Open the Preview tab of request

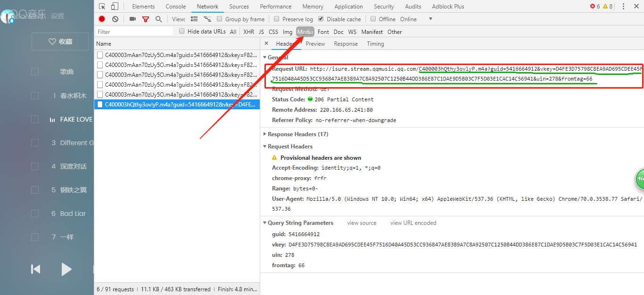click(315, 44)
